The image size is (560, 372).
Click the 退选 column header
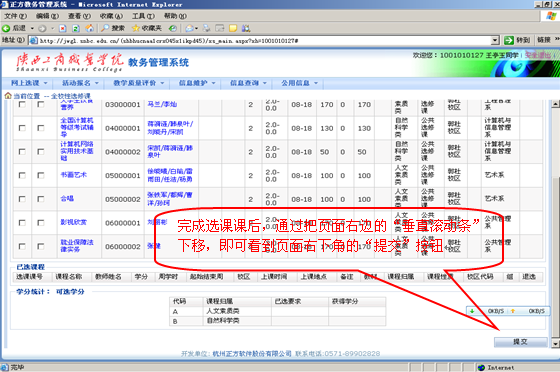click(x=529, y=277)
